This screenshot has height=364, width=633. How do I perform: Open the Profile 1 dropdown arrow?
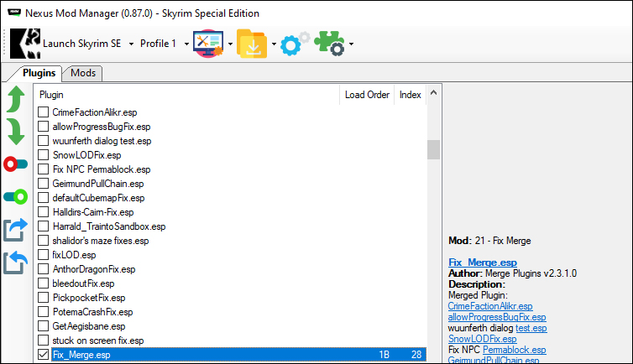coord(186,44)
